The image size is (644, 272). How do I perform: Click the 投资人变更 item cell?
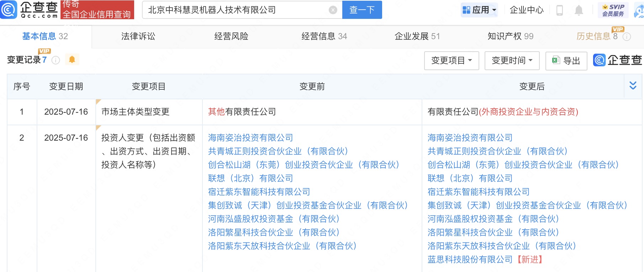pyautogui.click(x=149, y=198)
